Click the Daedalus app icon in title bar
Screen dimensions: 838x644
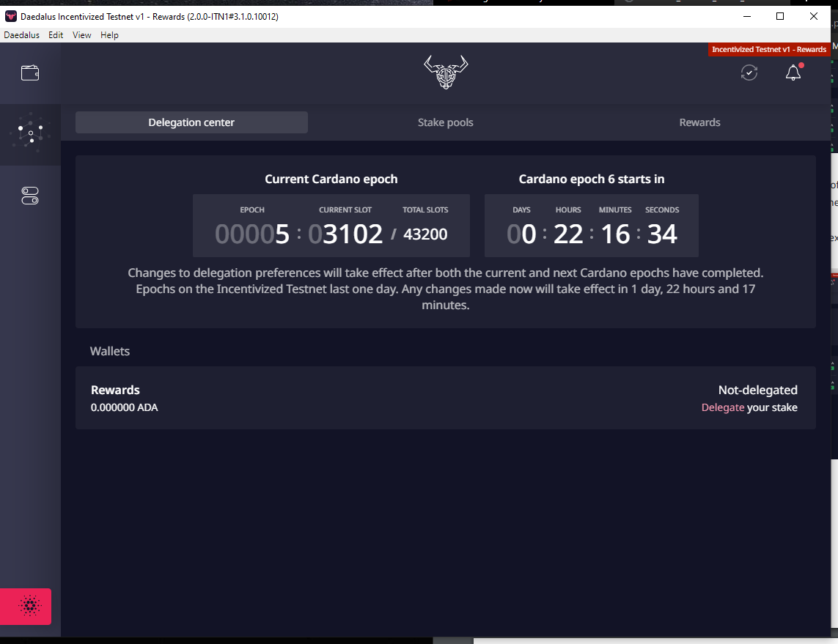click(11, 17)
